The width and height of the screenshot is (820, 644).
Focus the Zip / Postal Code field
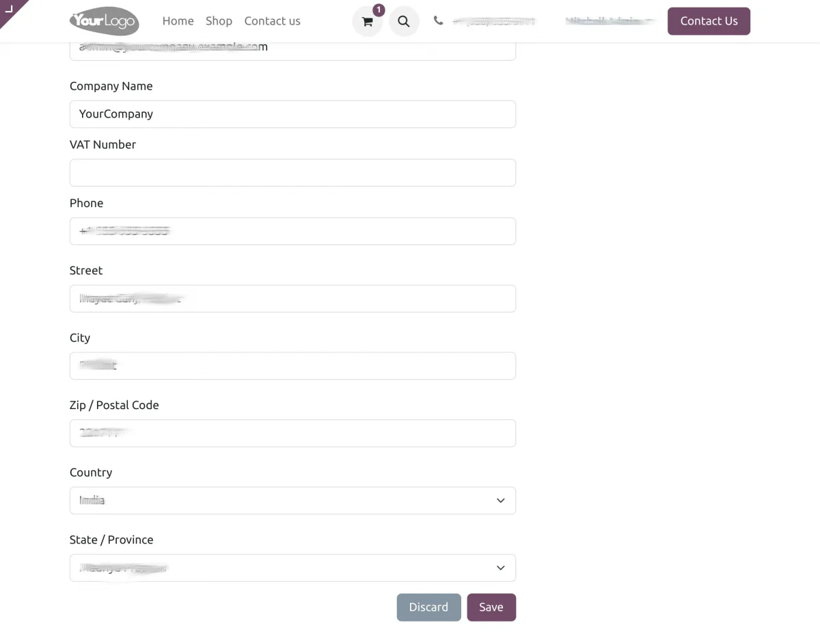click(292, 433)
